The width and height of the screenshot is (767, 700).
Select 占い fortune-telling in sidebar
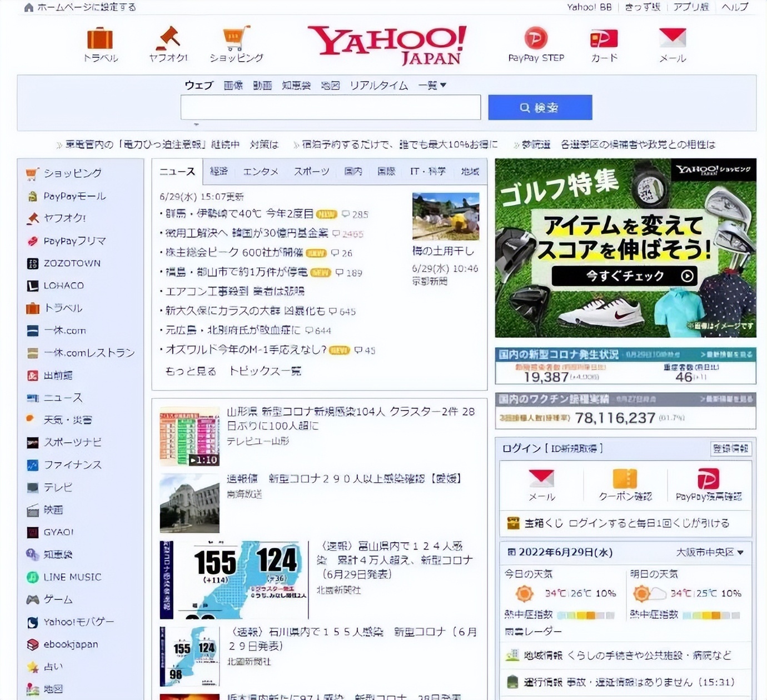coord(54,666)
